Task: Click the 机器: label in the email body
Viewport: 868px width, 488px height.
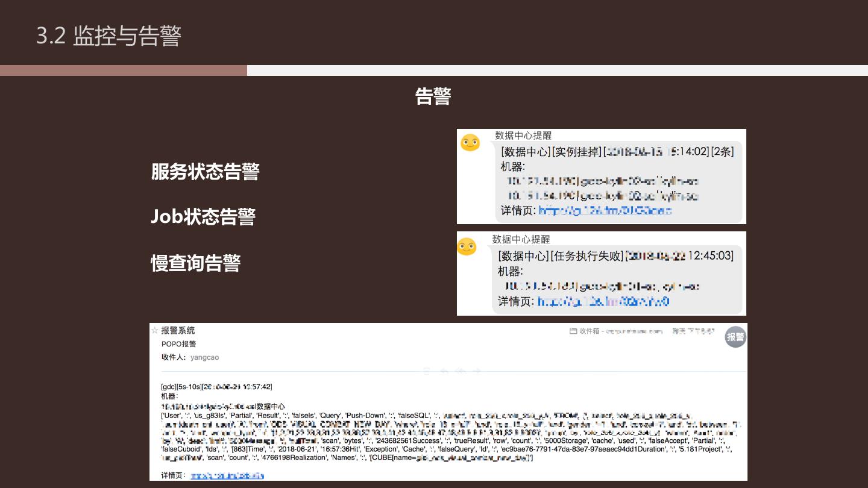Action: click(x=169, y=396)
